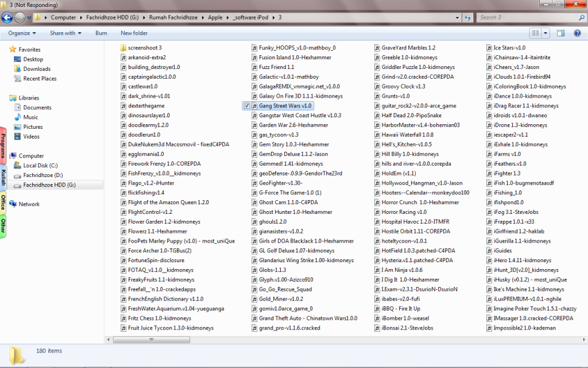Click the Favorites star icon

pyautogui.click(x=13, y=49)
